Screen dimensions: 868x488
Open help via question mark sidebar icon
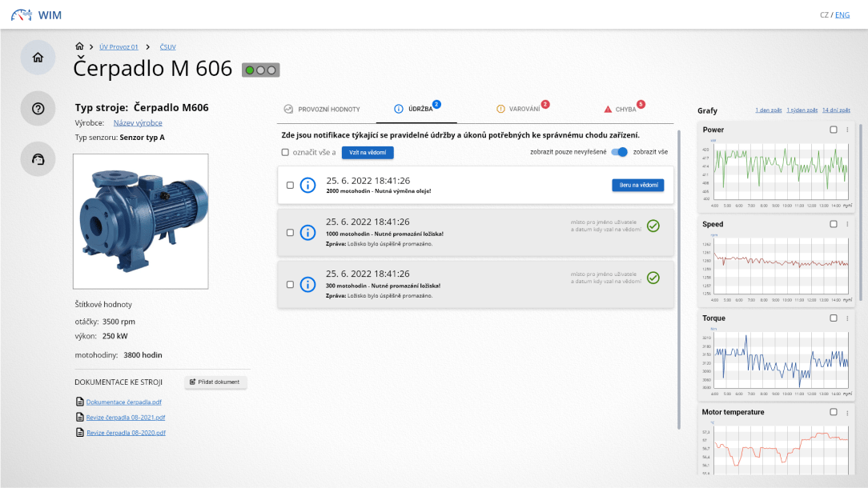[38, 109]
